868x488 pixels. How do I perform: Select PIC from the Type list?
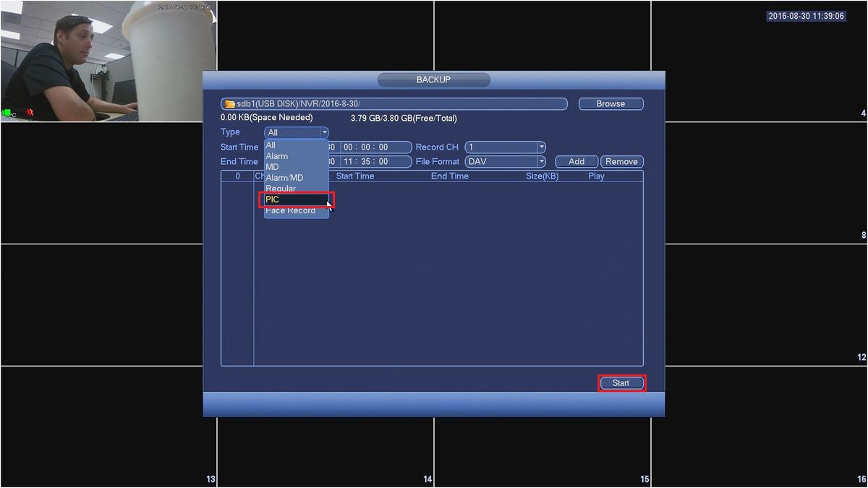(x=297, y=200)
